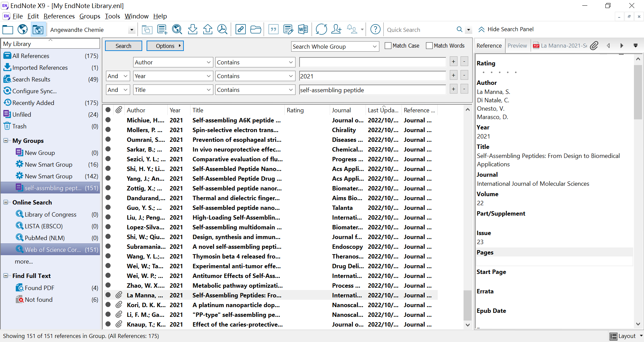Screen dimensions: 644x342
Task: Go to next reference arrow
Action: tap(622, 46)
